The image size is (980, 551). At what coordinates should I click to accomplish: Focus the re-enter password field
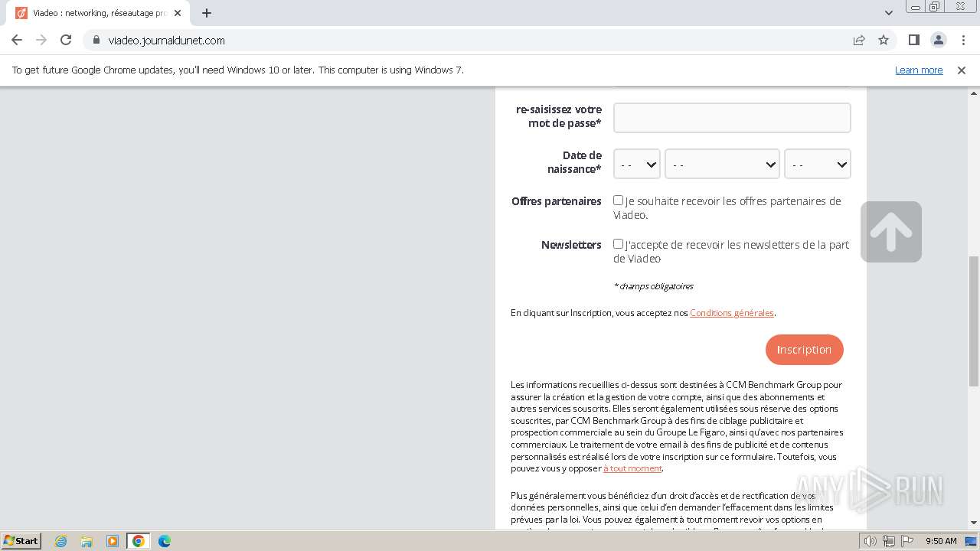click(732, 118)
